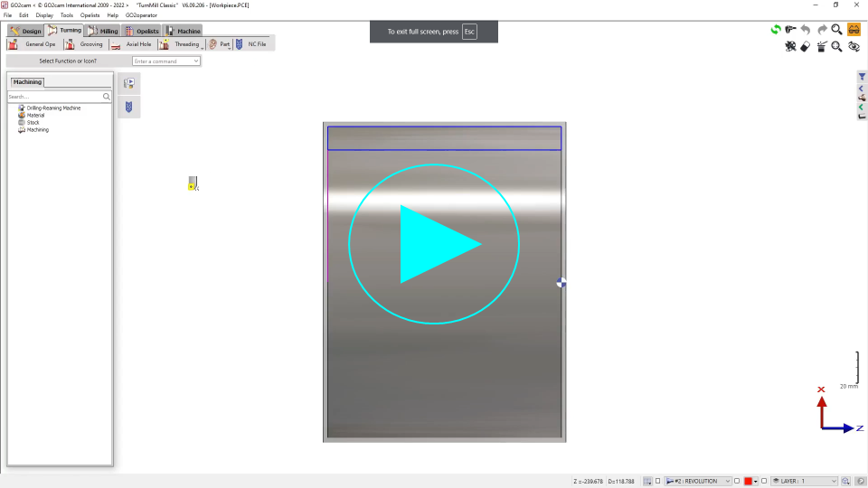Click the General Ope tool icon
868x488 pixels.
click(x=14, y=44)
